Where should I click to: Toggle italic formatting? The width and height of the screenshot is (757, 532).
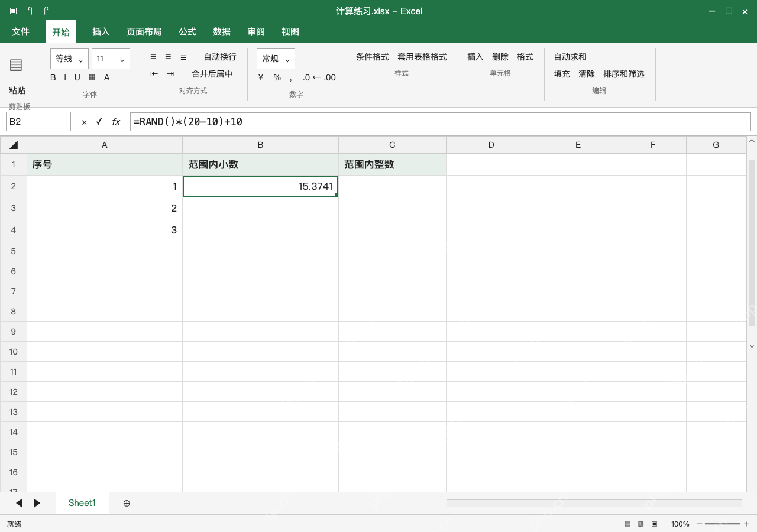pyautogui.click(x=64, y=77)
